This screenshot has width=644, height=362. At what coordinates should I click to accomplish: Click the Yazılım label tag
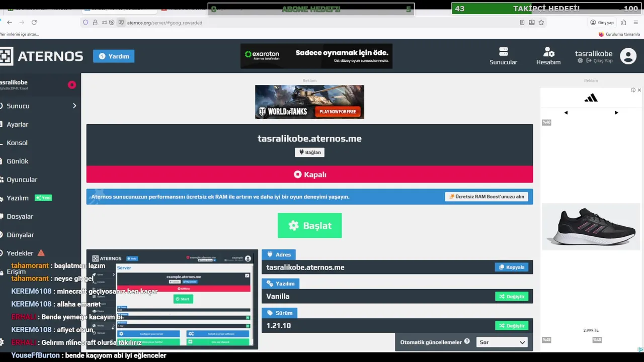coord(280,284)
